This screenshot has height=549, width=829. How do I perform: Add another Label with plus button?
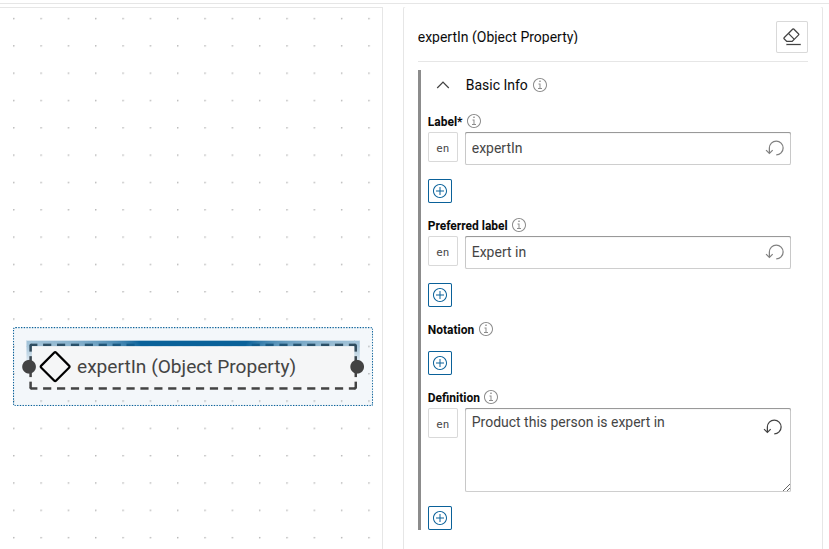440,191
